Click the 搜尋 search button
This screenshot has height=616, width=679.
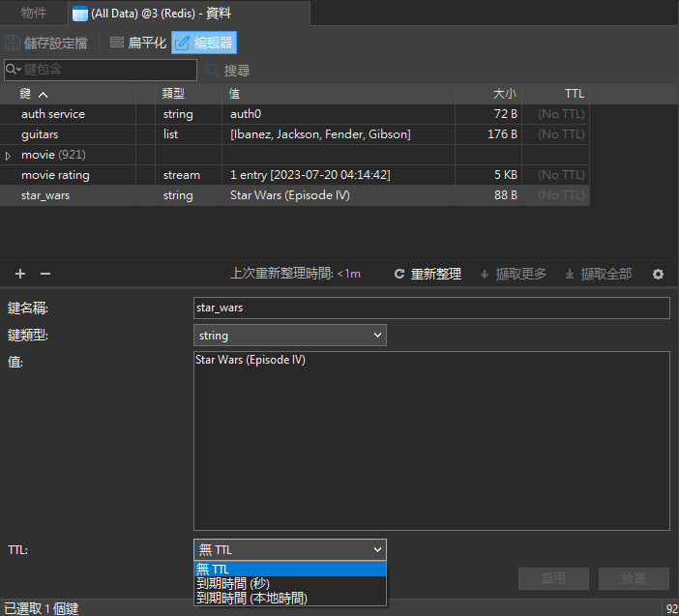(227, 71)
